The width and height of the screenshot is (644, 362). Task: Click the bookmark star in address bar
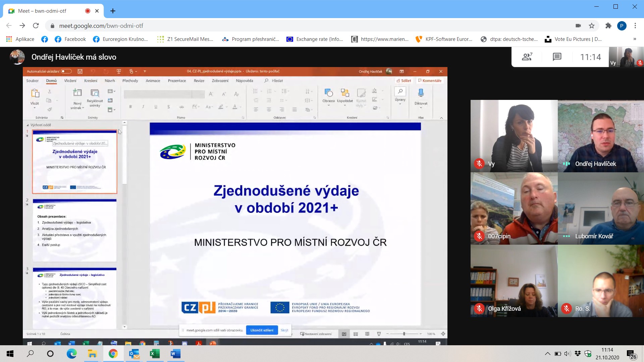592,26
